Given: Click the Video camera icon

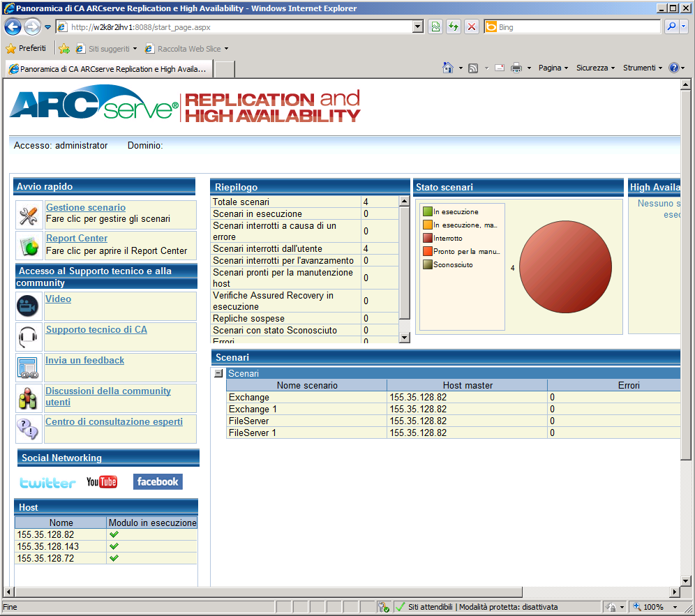Looking at the screenshot, I should point(28,306).
